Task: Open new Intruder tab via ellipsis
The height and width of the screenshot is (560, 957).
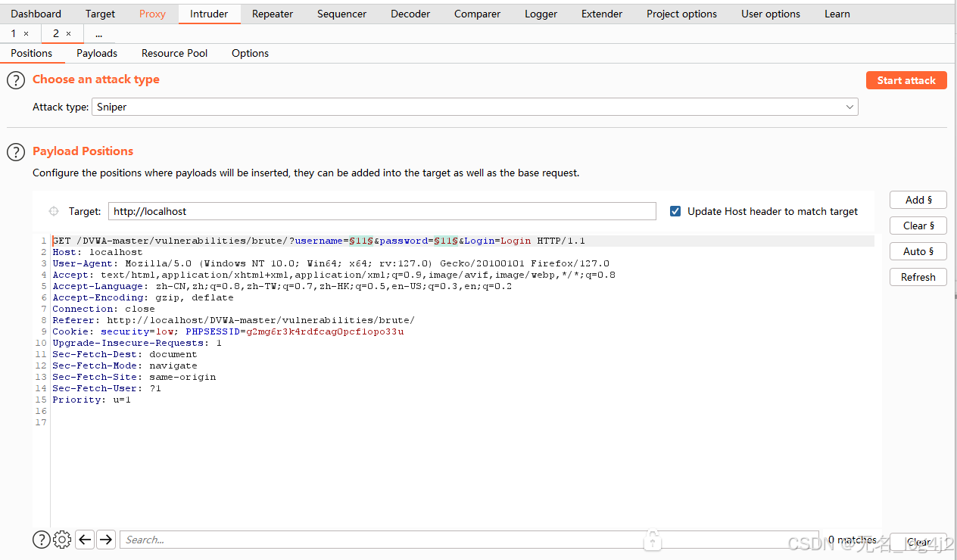Action: tap(98, 34)
